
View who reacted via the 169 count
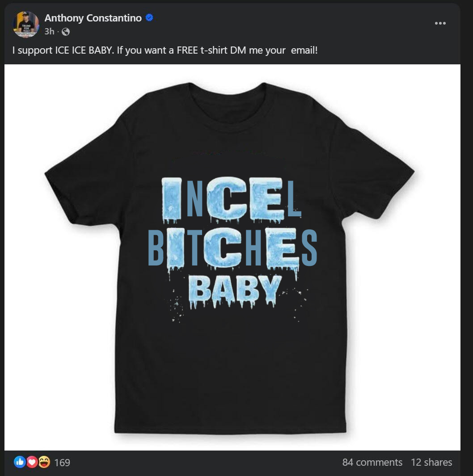[x=62, y=463]
